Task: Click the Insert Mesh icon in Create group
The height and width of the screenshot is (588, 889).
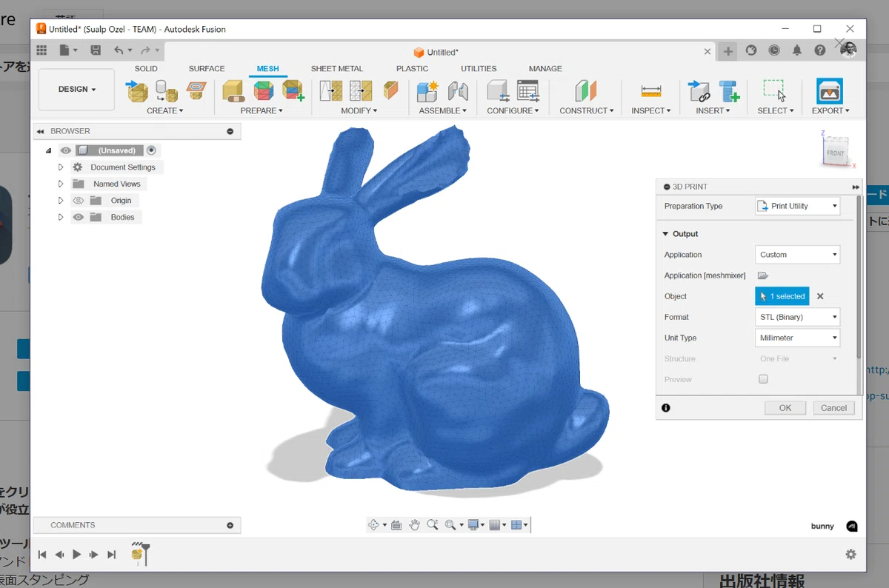Action: pos(137,91)
